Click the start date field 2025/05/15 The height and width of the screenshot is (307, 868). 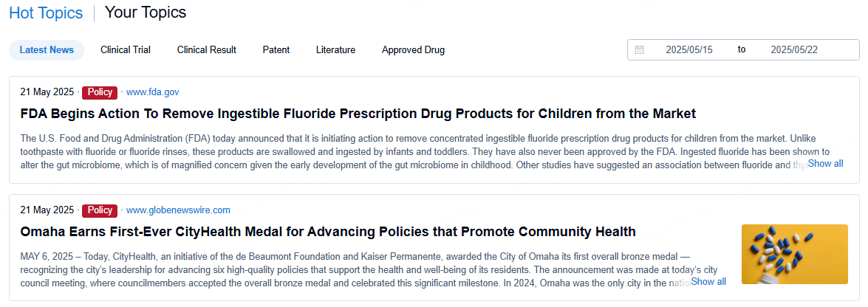(x=688, y=50)
